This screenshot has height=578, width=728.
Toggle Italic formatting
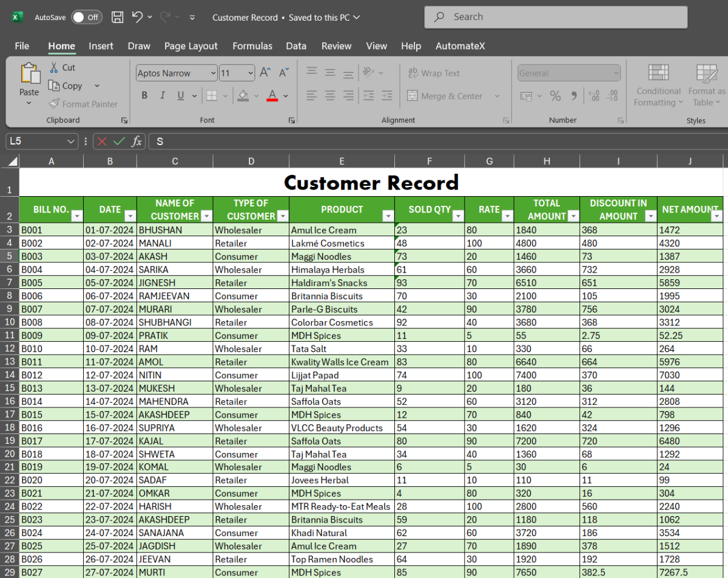162,96
